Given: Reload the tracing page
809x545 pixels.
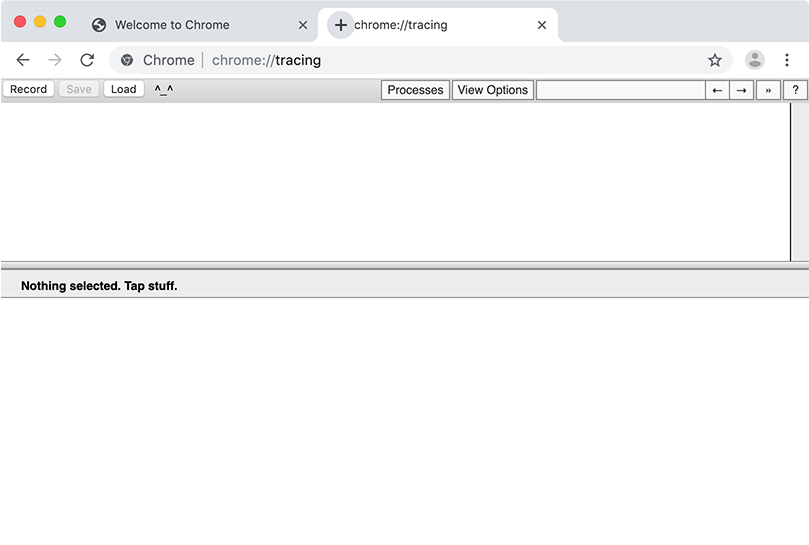Looking at the screenshot, I should 87,60.
